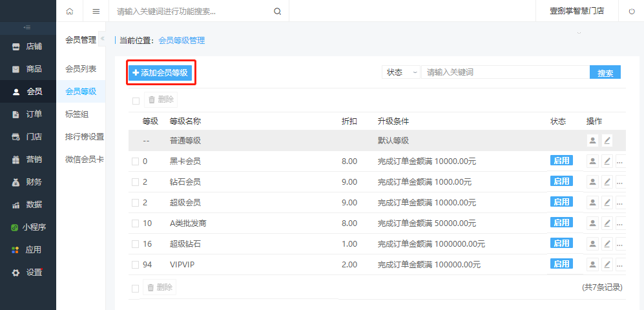This screenshot has height=310, width=644.
Task: Open the 数据 sidebar menu
Action: [28, 205]
